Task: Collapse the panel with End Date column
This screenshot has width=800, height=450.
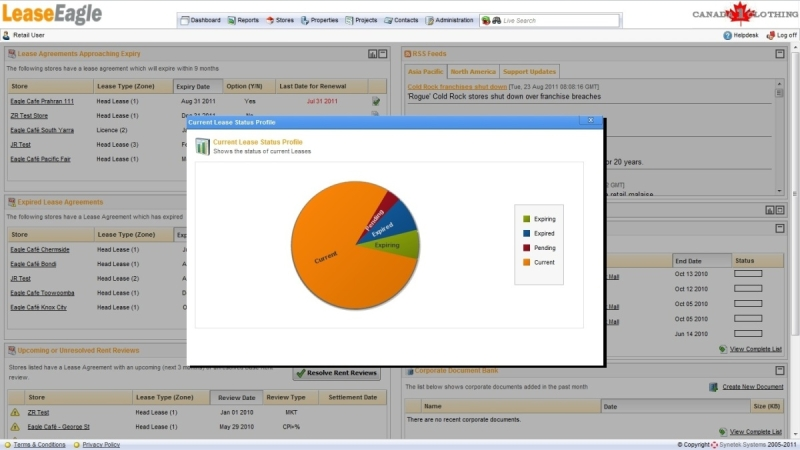Action: [x=780, y=229]
